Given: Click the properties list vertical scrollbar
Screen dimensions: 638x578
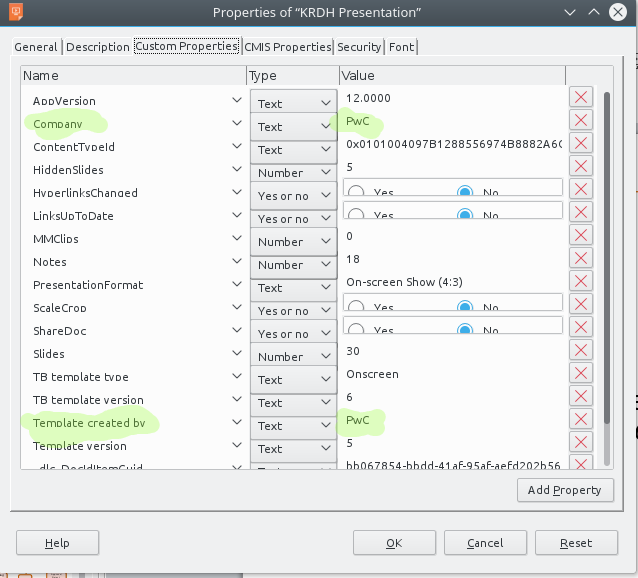Looking at the screenshot, I should (x=607, y=259).
